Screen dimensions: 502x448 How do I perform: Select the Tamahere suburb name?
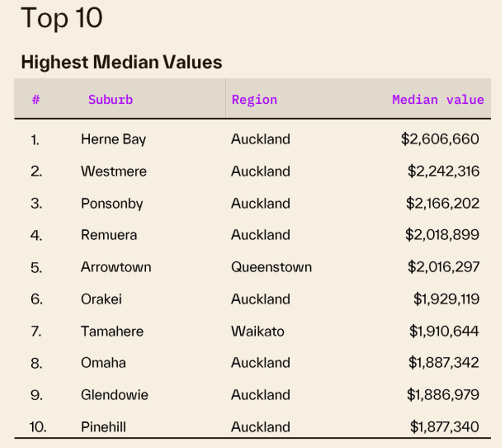pos(112,331)
